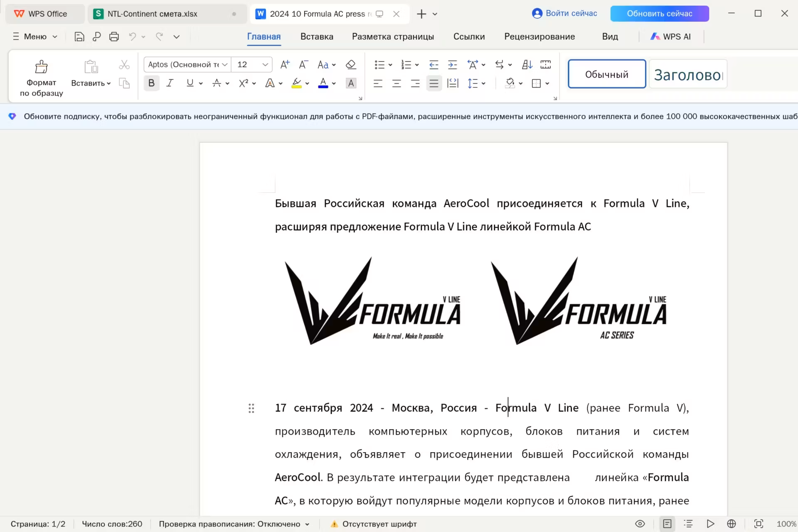Toggle Italic formatting

click(x=170, y=83)
